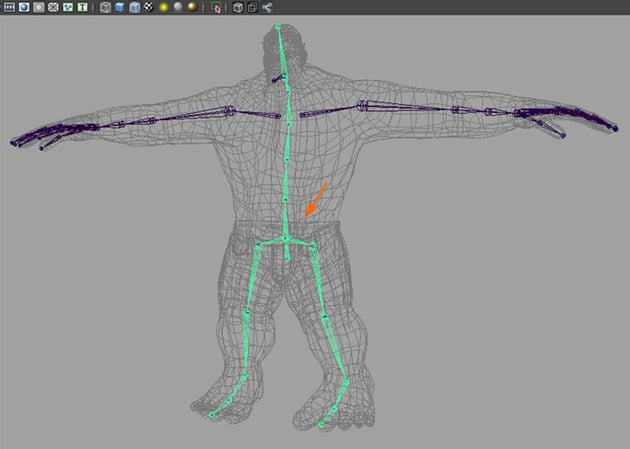The image size is (630, 449).
Task: Click the yellow sphere use-all-lights icon
Action: (163, 7)
